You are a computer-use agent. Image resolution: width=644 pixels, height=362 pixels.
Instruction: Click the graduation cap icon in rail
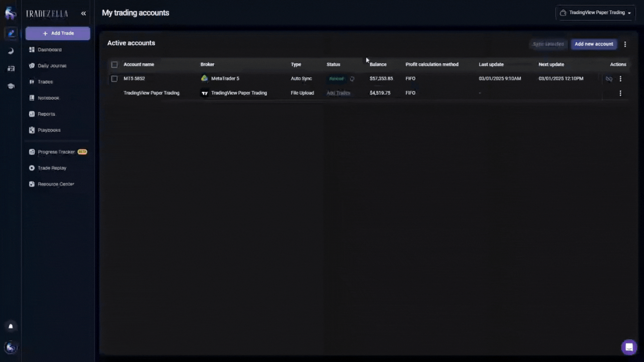(11, 86)
